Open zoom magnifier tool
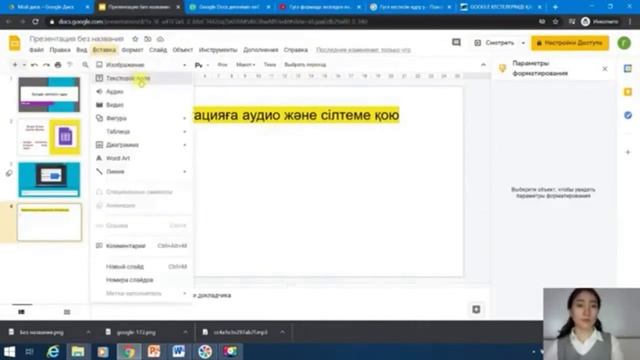 click(85, 64)
